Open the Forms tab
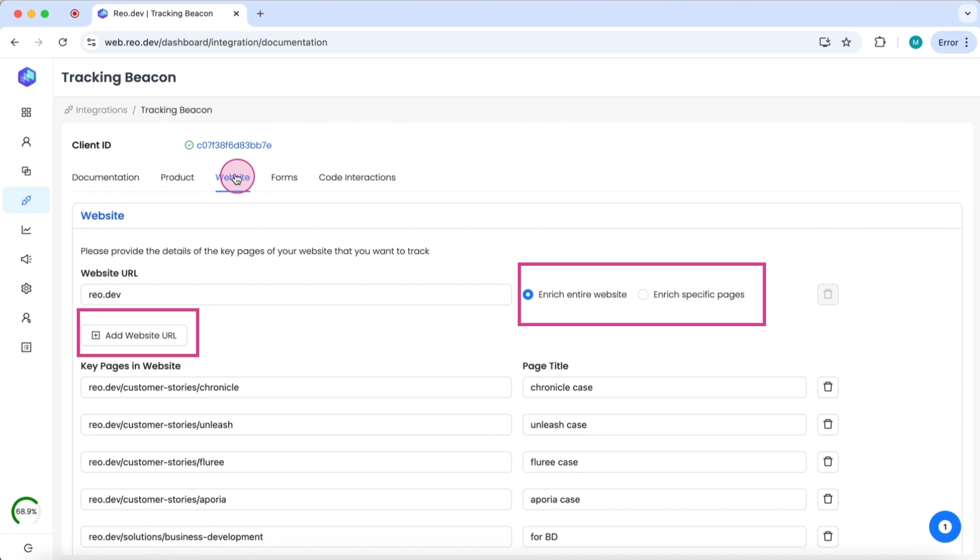The height and width of the screenshot is (560, 980). click(x=284, y=177)
